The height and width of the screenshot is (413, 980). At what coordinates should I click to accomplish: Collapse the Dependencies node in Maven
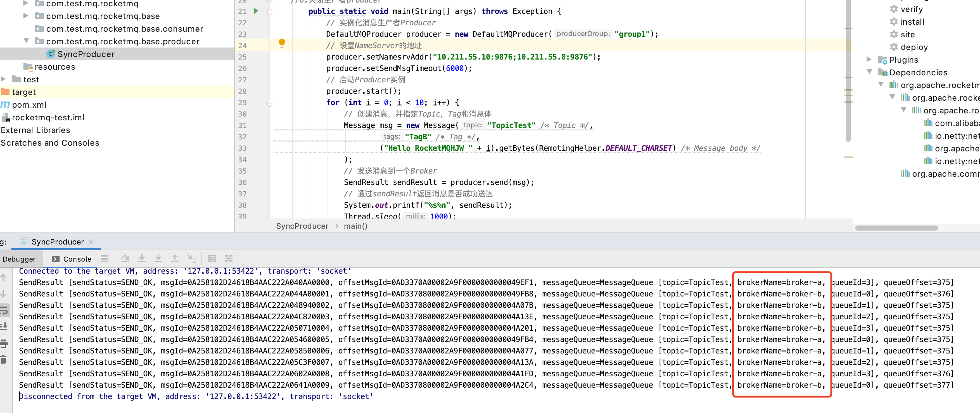click(x=869, y=72)
